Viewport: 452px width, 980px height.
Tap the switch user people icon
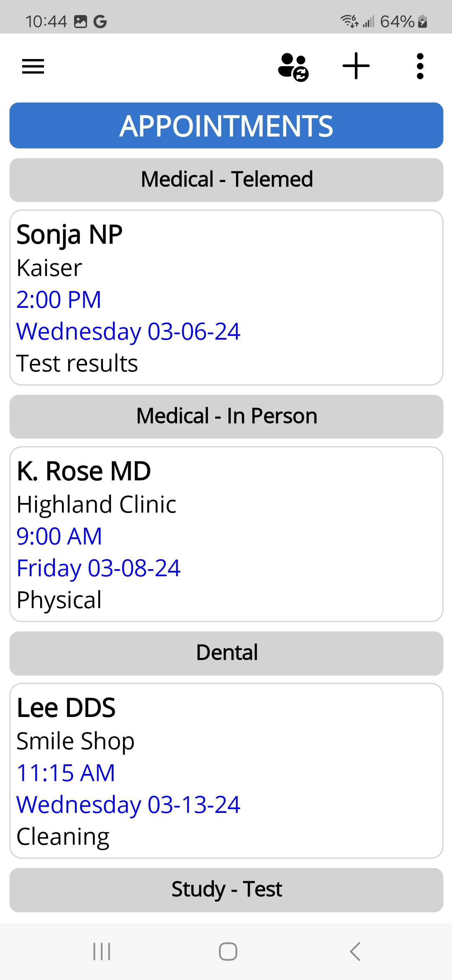coord(293,67)
